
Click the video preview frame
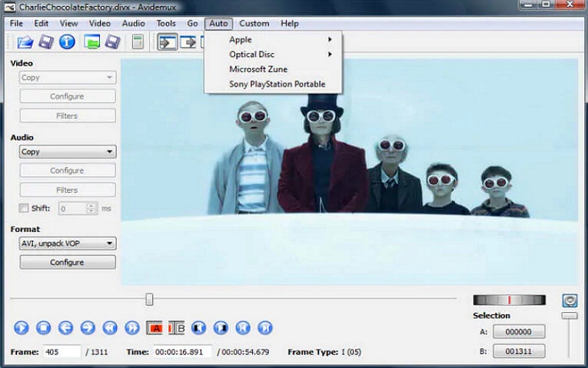click(x=350, y=171)
